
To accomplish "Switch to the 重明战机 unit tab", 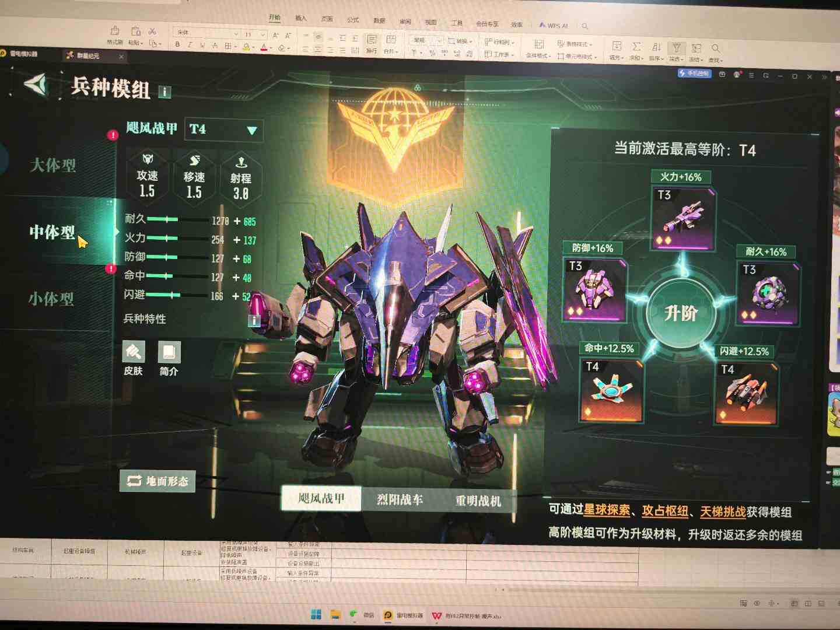I will [x=478, y=501].
